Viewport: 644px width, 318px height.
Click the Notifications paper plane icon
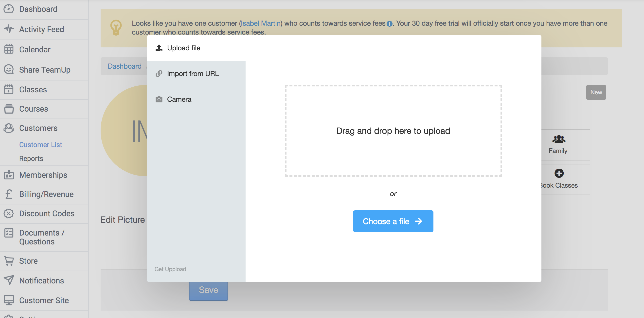[x=9, y=280]
